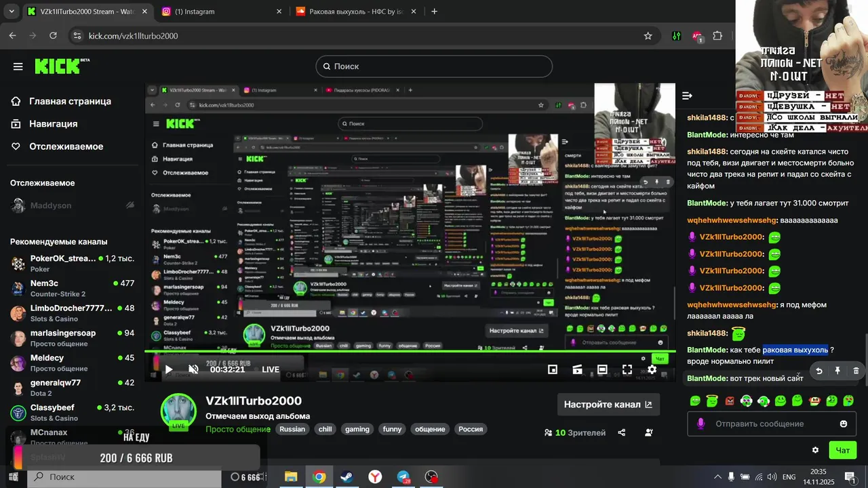868x488 pixels.
Task: Select the Россия tag
Action: [471, 429]
